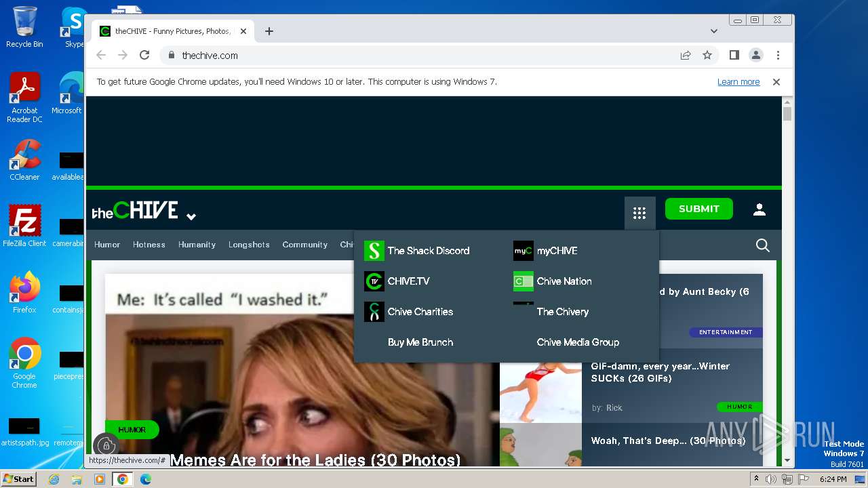Image resolution: width=868 pixels, height=488 pixels.
Task: Open the Memes Are for the Ladies post
Action: click(x=315, y=460)
